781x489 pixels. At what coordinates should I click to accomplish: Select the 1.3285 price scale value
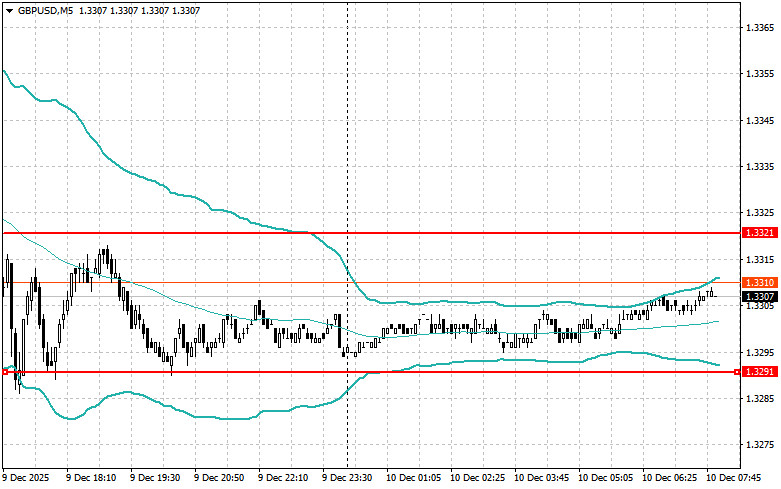click(760, 399)
